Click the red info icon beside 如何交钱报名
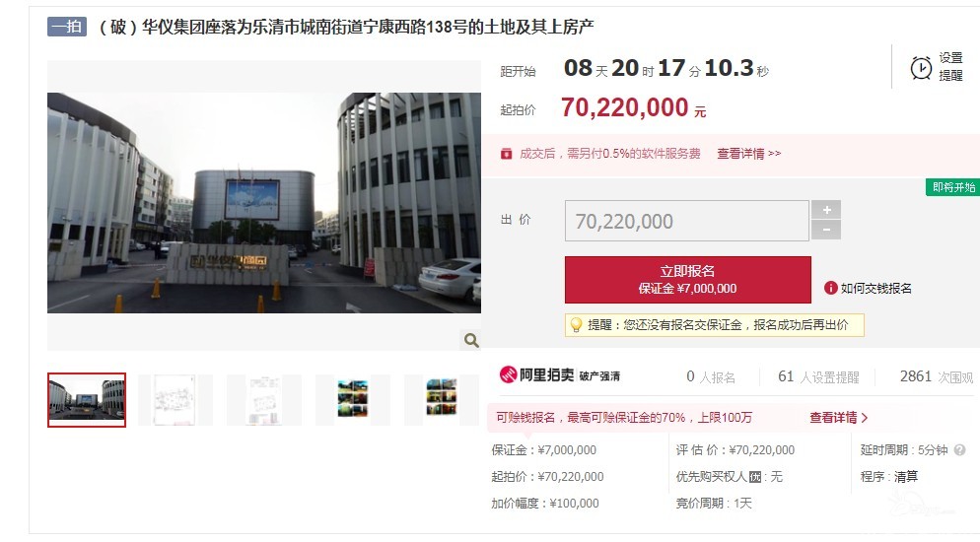This screenshot has height=542, width=980. [x=830, y=288]
